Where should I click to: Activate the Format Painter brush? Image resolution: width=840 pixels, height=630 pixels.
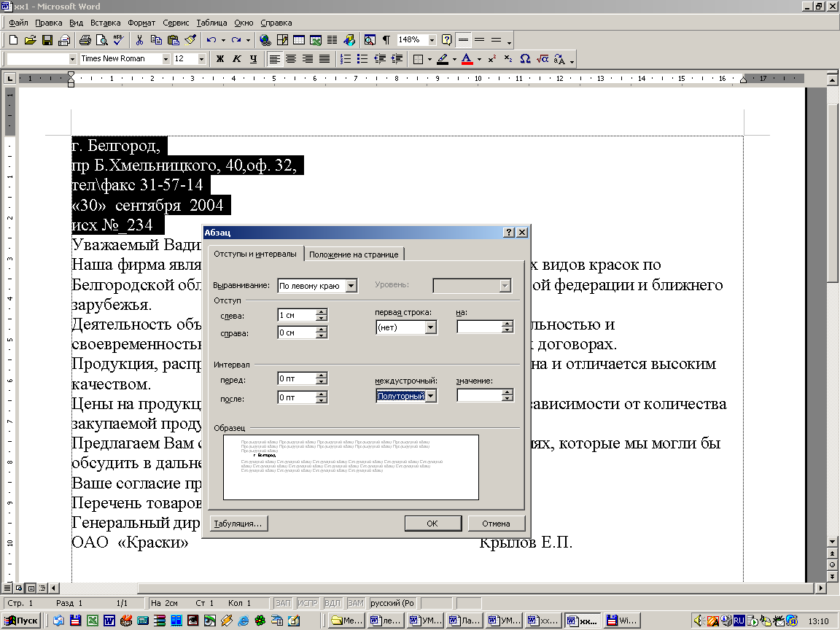tap(190, 39)
